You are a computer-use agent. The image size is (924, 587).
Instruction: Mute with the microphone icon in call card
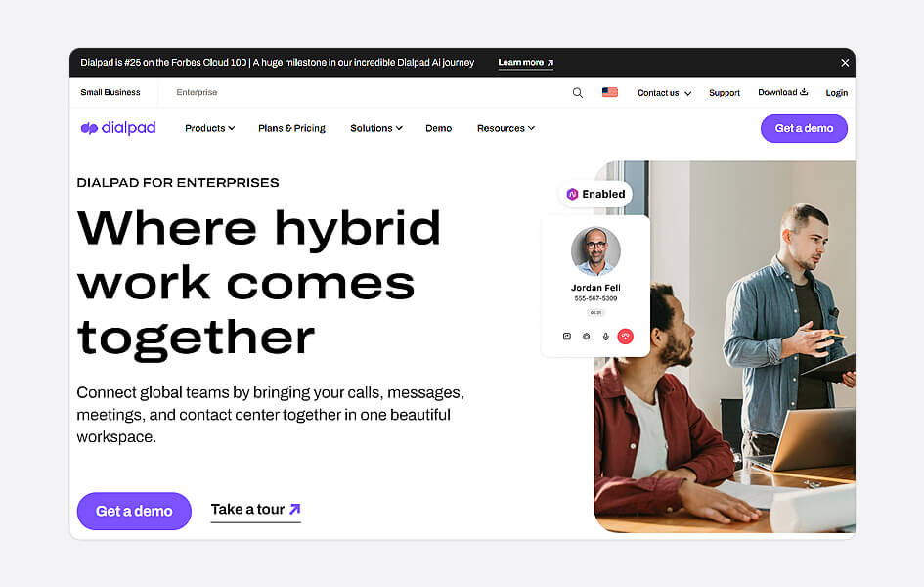[606, 337]
